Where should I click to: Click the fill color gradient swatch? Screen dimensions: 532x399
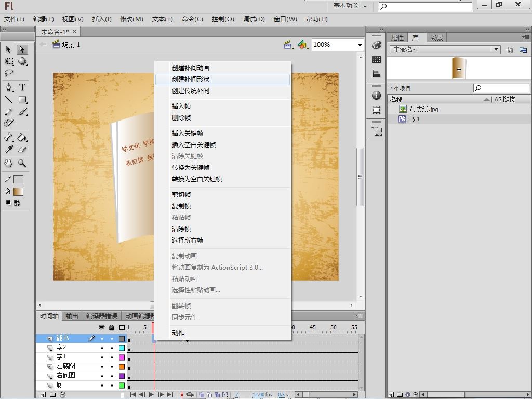(18, 191)
